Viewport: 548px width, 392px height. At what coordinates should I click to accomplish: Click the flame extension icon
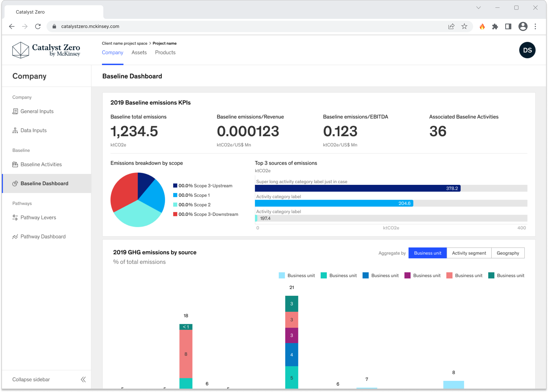(x=482, y=26)
